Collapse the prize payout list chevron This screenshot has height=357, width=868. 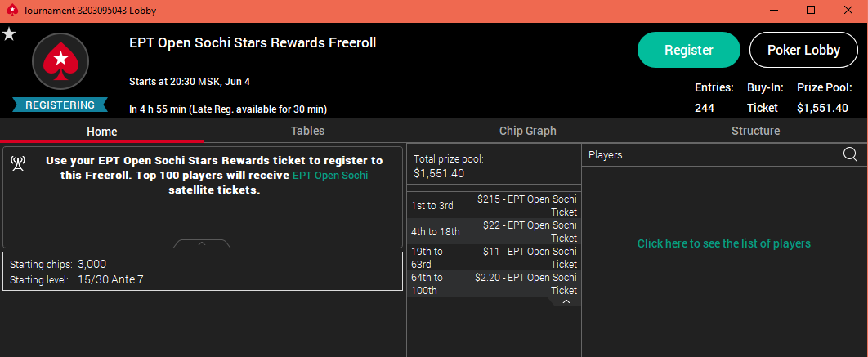click(566, 301)
